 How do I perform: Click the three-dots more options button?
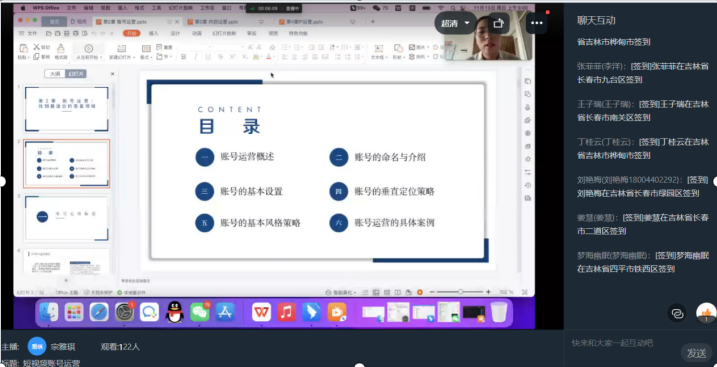pyautogui.click(x=537, y=23)
